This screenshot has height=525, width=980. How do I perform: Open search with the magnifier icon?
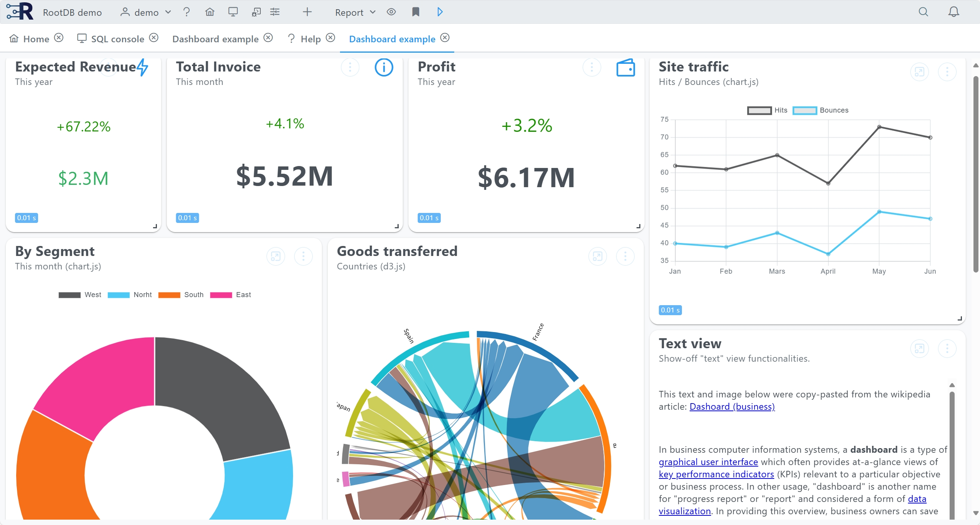[x=923, y=12]
